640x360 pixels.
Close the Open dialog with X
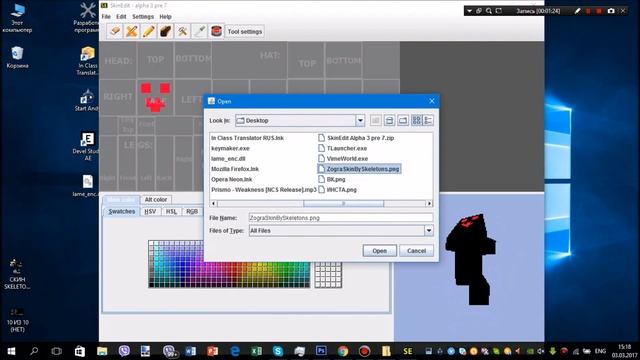pos(431,101)
